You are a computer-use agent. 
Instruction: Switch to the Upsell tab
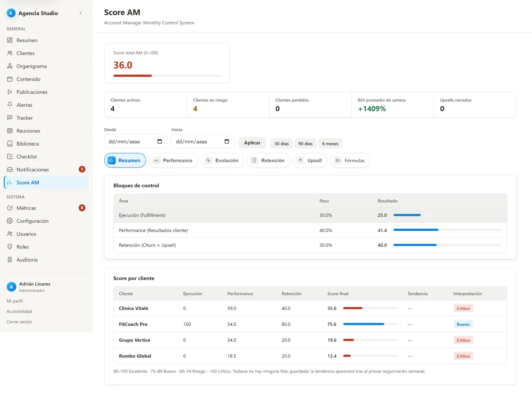click(x=310, y=160)
